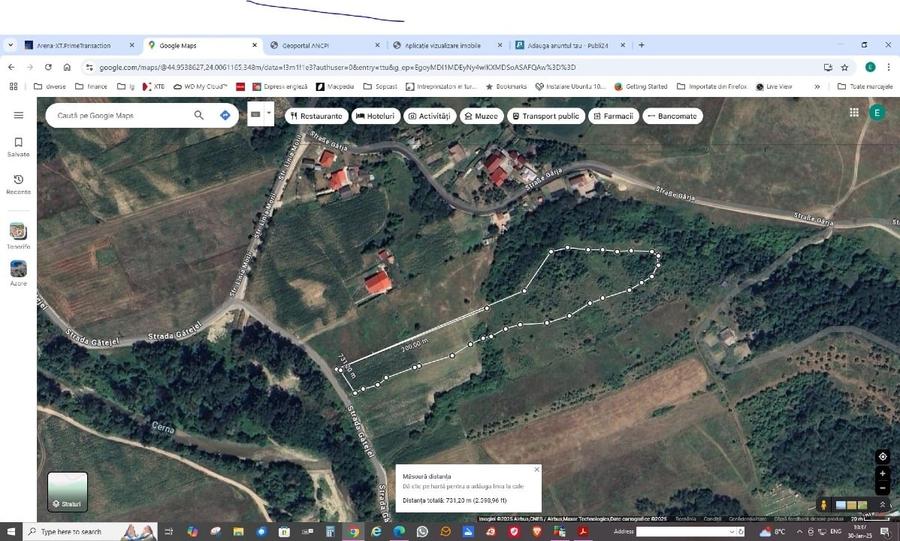Open the bookmarks bar apps grid icon

point(13,87)
